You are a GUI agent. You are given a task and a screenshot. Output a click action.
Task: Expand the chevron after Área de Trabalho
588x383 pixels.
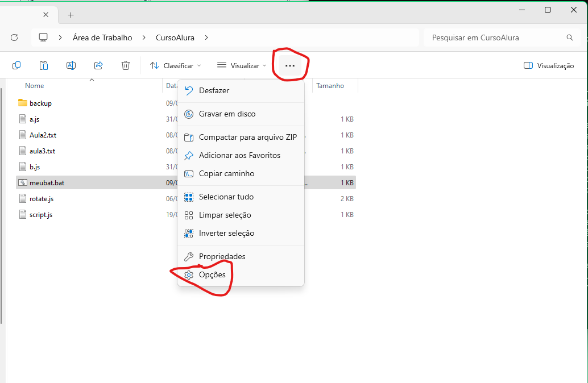[144, 38]
